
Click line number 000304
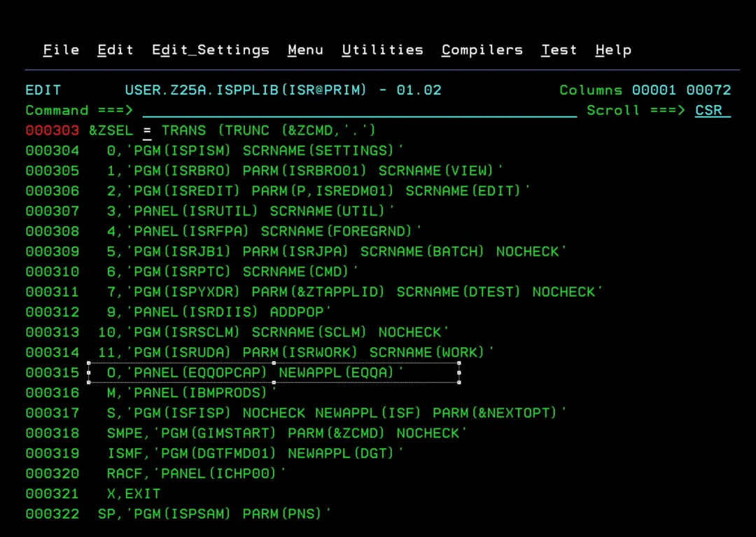(52, 151)
